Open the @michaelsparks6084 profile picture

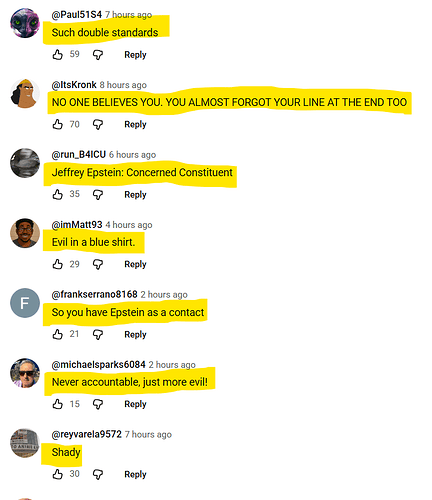pos(25,373)
